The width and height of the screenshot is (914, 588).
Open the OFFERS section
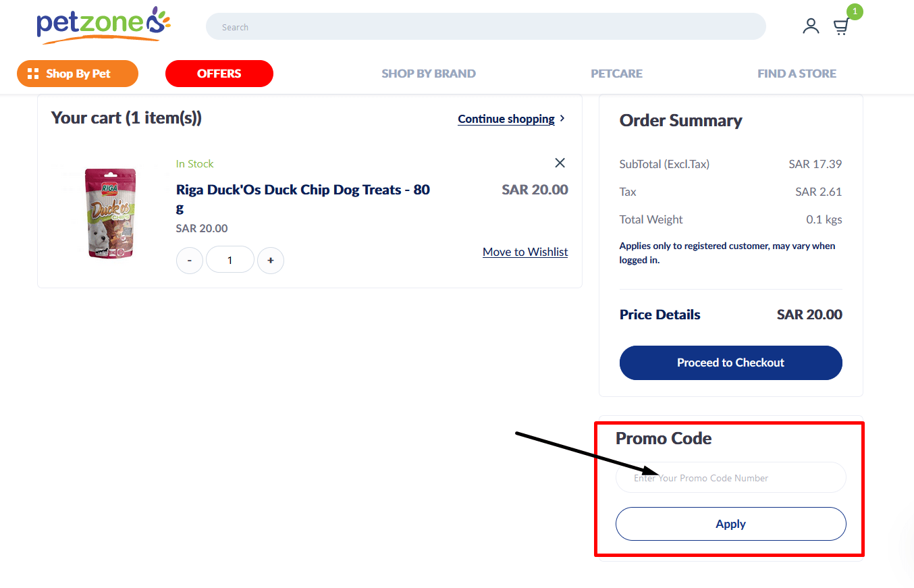[219, 74]
